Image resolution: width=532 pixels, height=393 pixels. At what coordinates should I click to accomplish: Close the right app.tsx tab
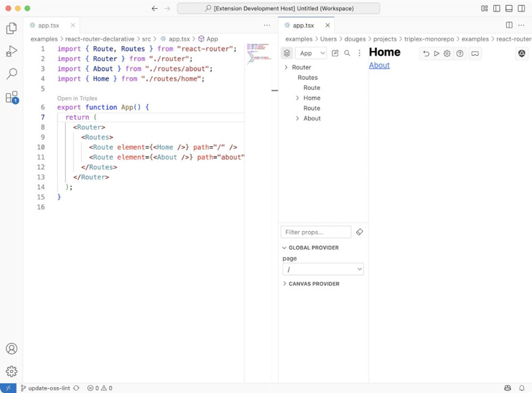327,26
